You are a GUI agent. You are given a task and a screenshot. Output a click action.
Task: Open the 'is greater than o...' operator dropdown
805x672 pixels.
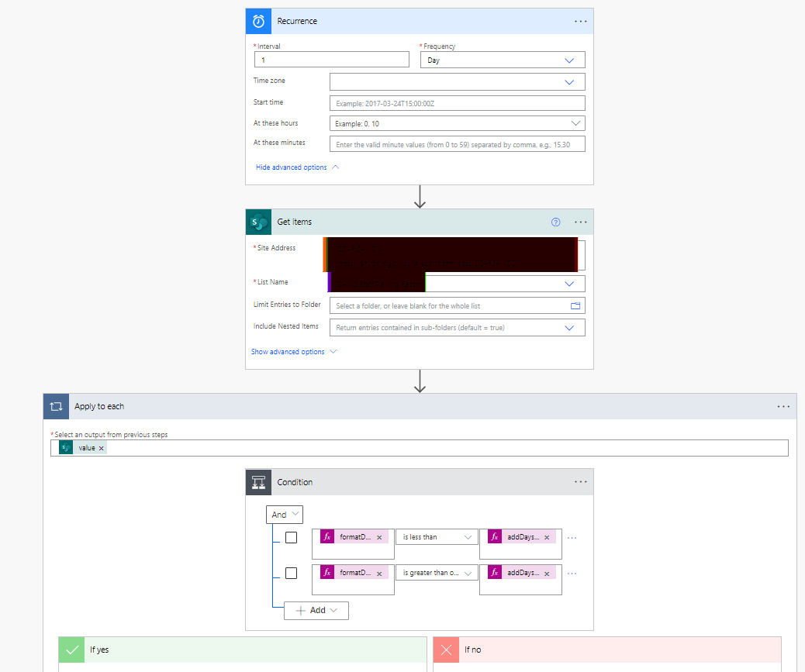pyautogui.click(x=437, y=573)
